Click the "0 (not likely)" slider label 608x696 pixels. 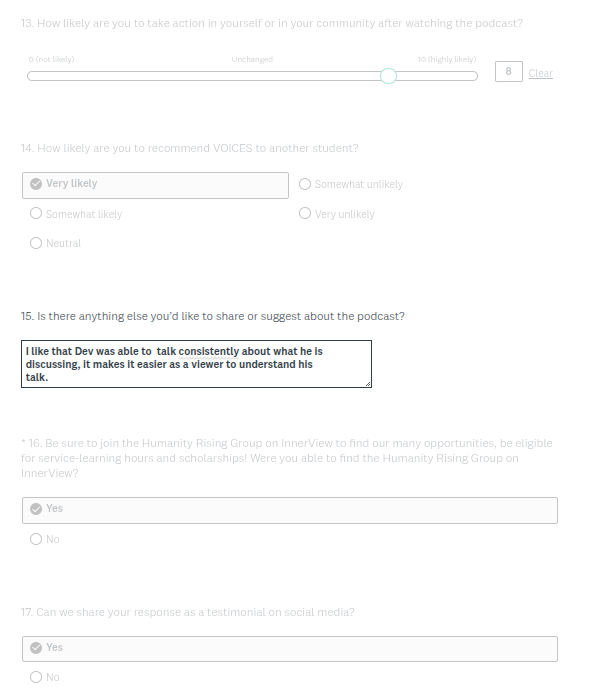[x=51, y=59]
